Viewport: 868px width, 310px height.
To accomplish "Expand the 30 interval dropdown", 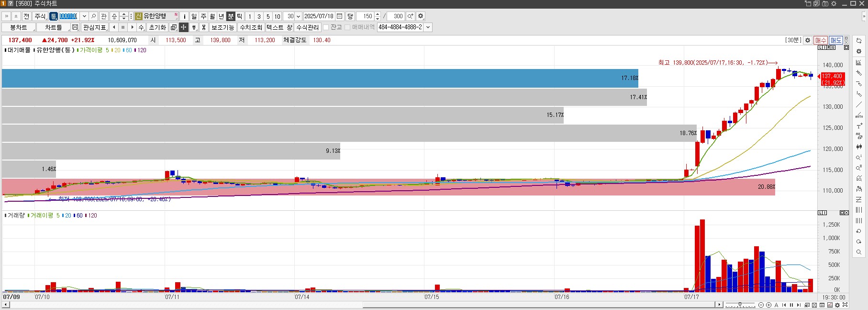I will point(298,16).
